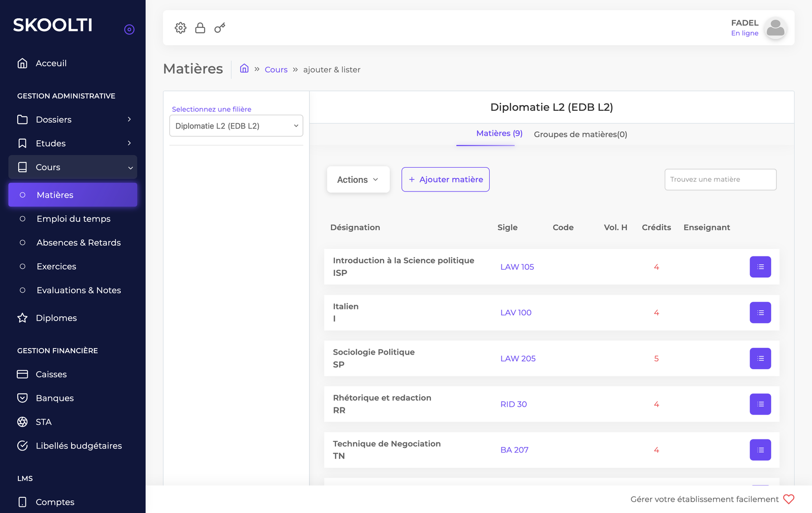Viewport: 812px width, 513px height.
Task: Toggle the sidebar collapse circle near SKOOLTI
Action: [129, 29]
